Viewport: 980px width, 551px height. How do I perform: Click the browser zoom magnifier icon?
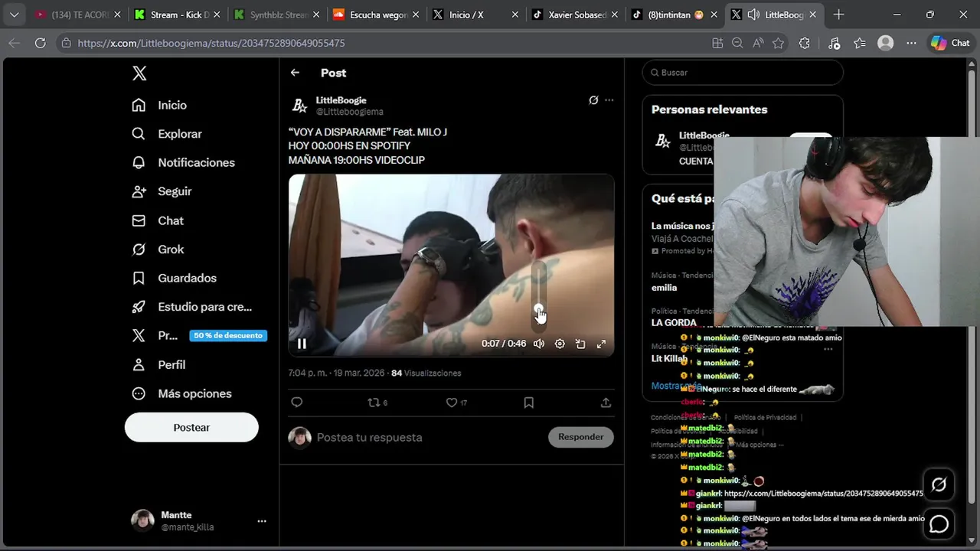(x=737, y=44)
